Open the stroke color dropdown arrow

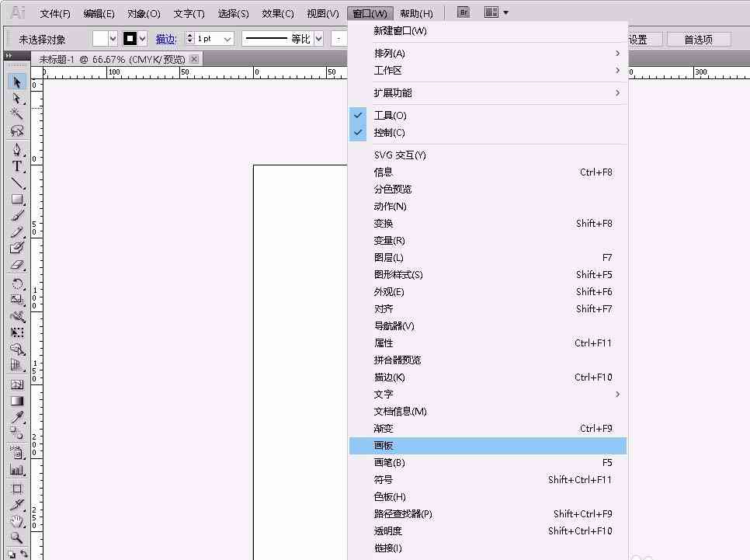[x=142, y=39]
